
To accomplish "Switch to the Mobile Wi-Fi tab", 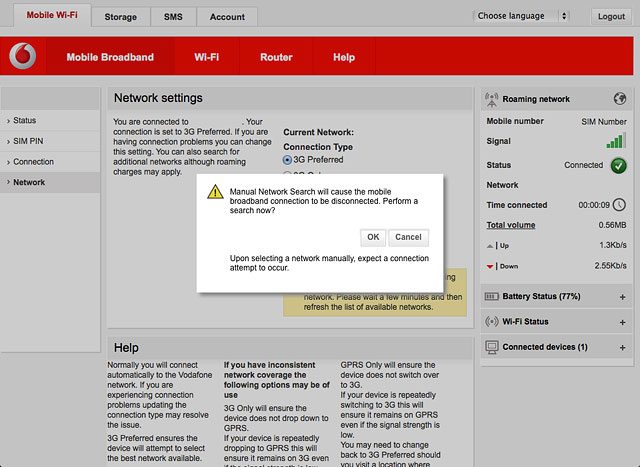I will [x=52, y=15].
